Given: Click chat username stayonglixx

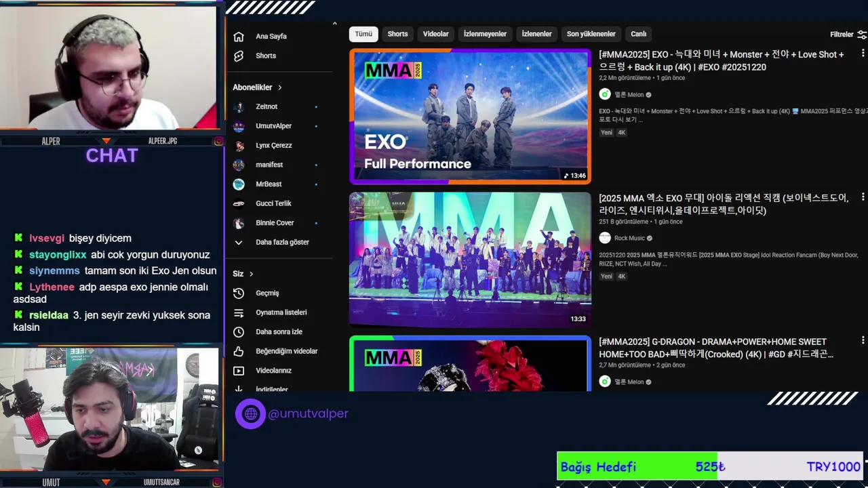Looking at the screenshot, I should pyautogui.click(x=58, y=255).
